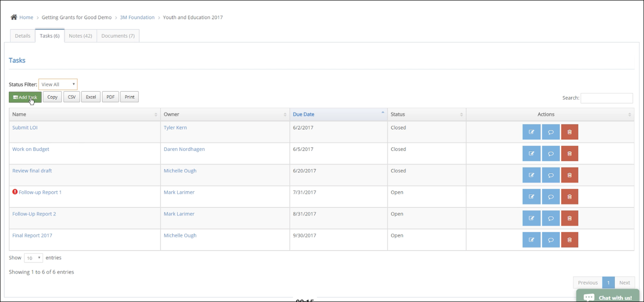Open comments on the Work on Budget task
The width and height of the screenshot is (644, 302).
coord(550,153)
